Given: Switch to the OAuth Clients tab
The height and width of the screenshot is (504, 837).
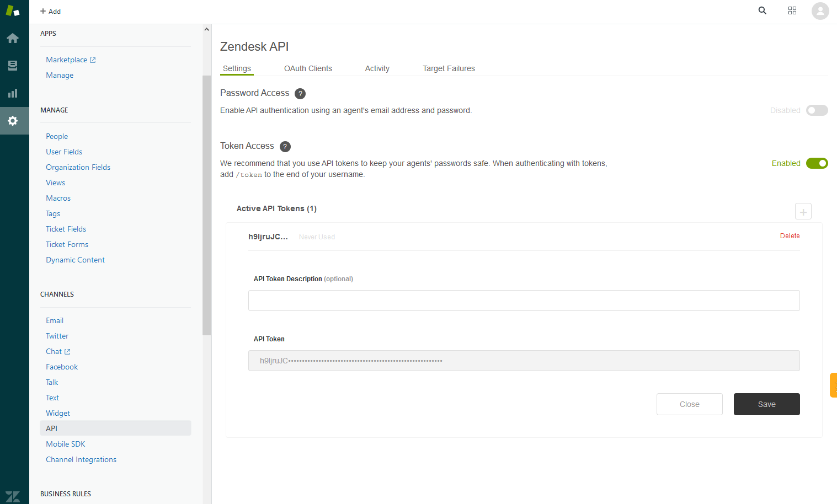Looking at the screenshot, I should tap(308, 68).
